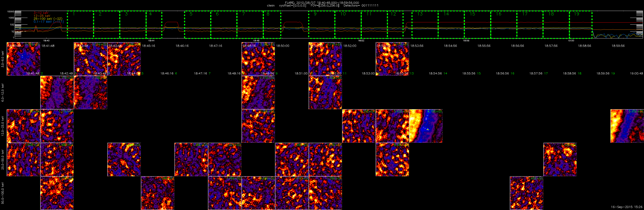This screenshot has height=210, width=644.
Task: Open the 18:42:48 image with peak 3.01E+03
Action: [x=91, y=59]
